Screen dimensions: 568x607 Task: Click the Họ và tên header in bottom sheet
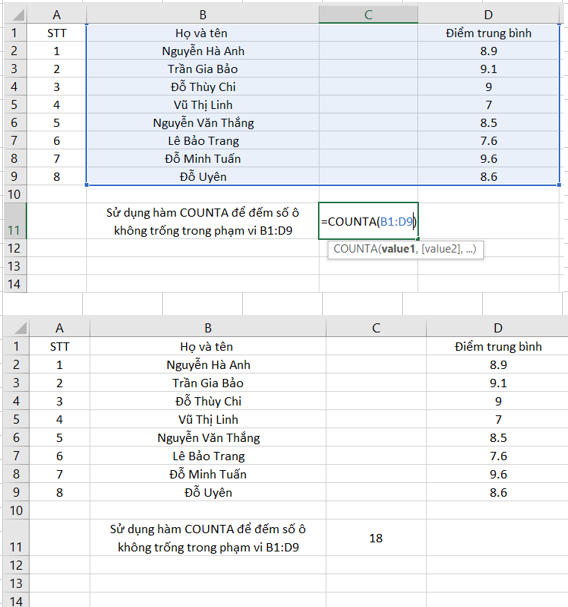206,346
